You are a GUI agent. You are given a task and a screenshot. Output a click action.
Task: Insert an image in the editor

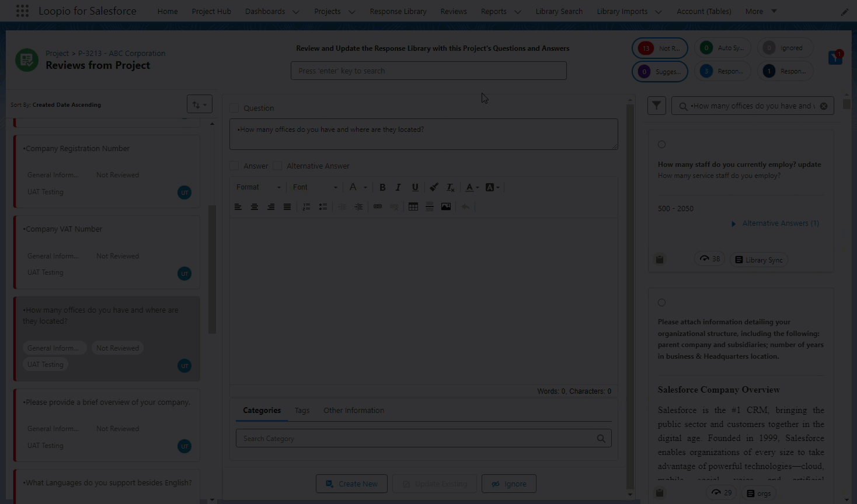point(446,206)
